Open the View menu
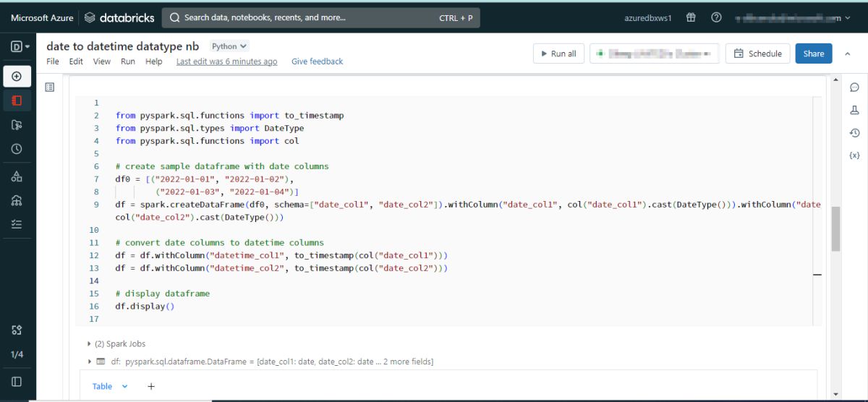868x402 pixels. 102,61
